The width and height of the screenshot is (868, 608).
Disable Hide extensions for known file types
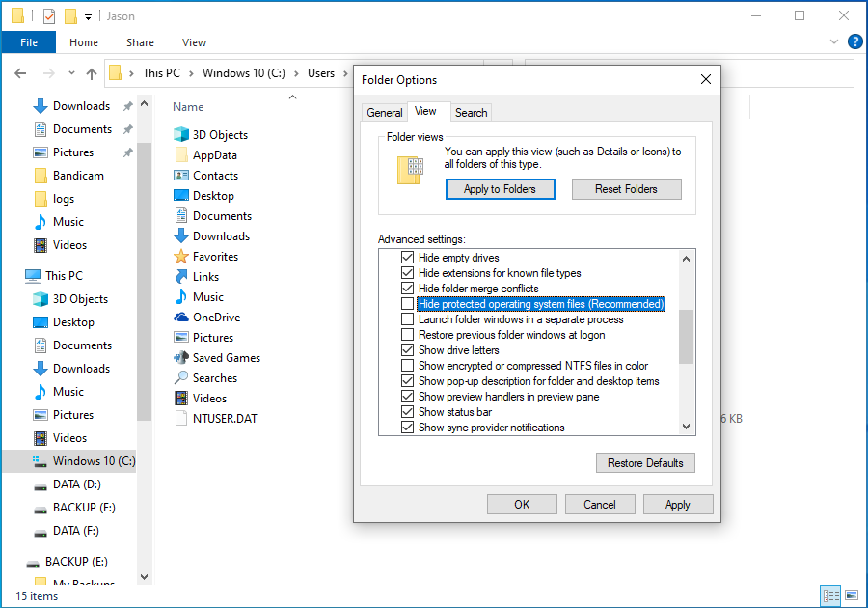408,272
